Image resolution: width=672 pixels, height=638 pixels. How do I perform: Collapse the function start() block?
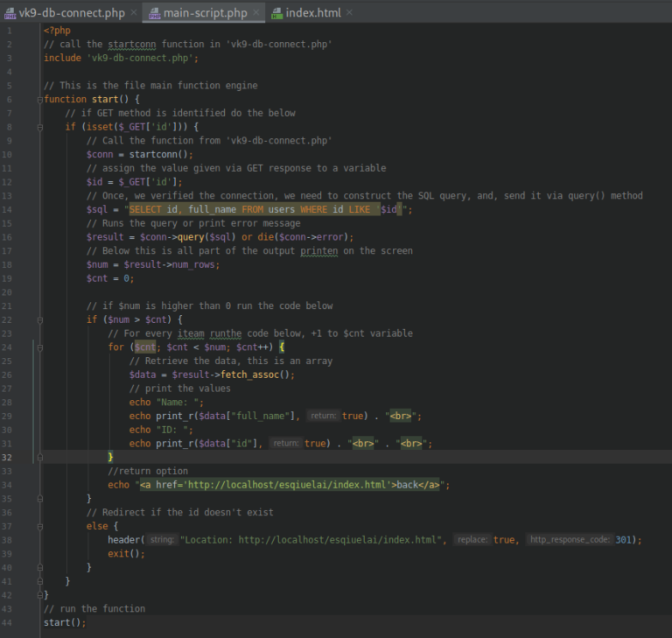(38, 99)
